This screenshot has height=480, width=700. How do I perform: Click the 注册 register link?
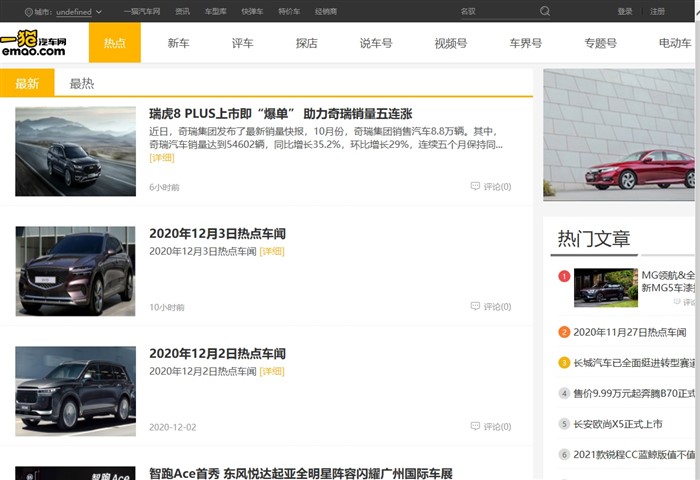click(657, 12)
